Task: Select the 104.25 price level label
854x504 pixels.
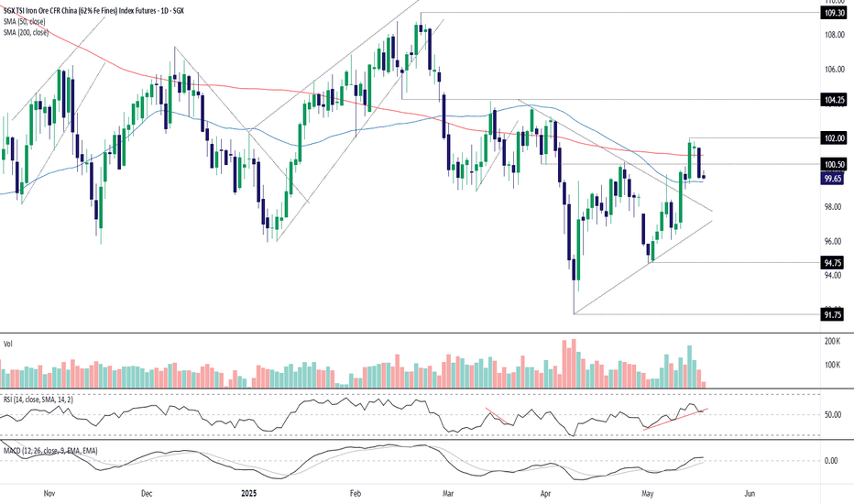Action: coord(834,100)
